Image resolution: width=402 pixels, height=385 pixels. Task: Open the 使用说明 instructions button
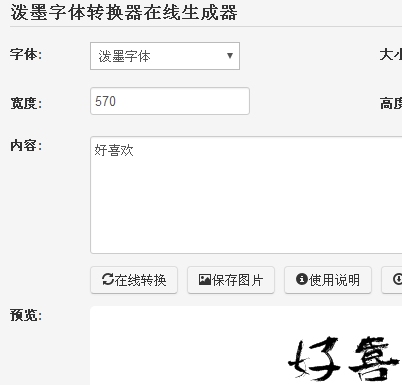pyautogui.click(x=328, y=280)
